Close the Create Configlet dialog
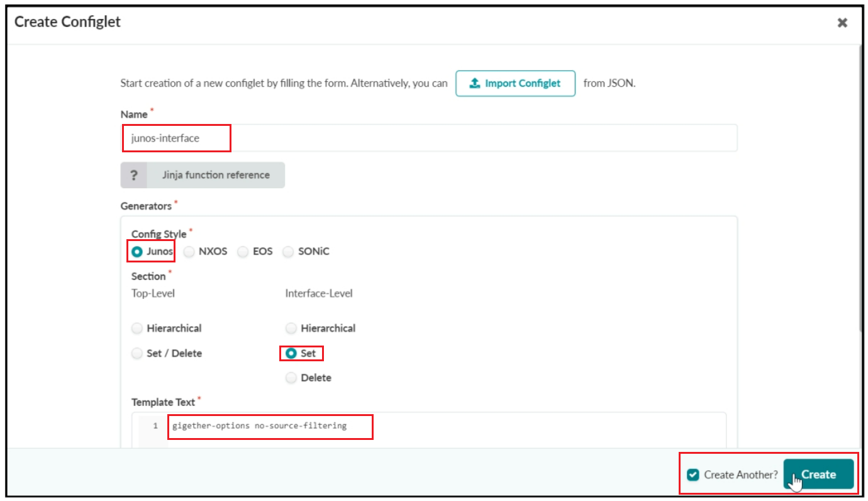Screen dimensions: 868x501 [x=842, y=23]
